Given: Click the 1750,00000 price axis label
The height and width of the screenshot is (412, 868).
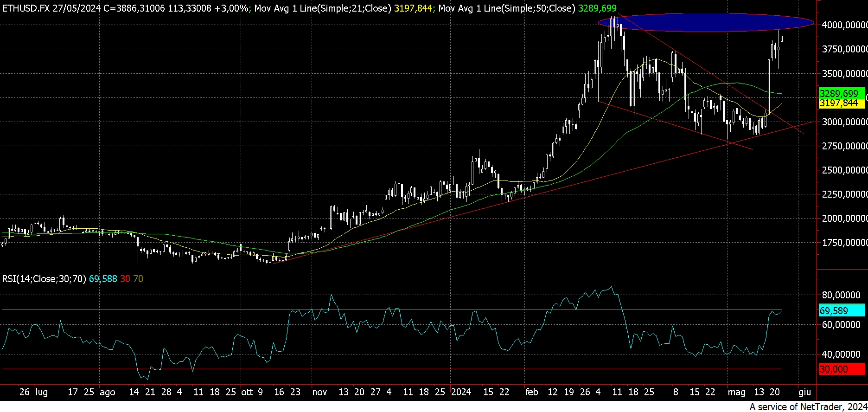Looking at the screenshot, I should pos(844,243).
